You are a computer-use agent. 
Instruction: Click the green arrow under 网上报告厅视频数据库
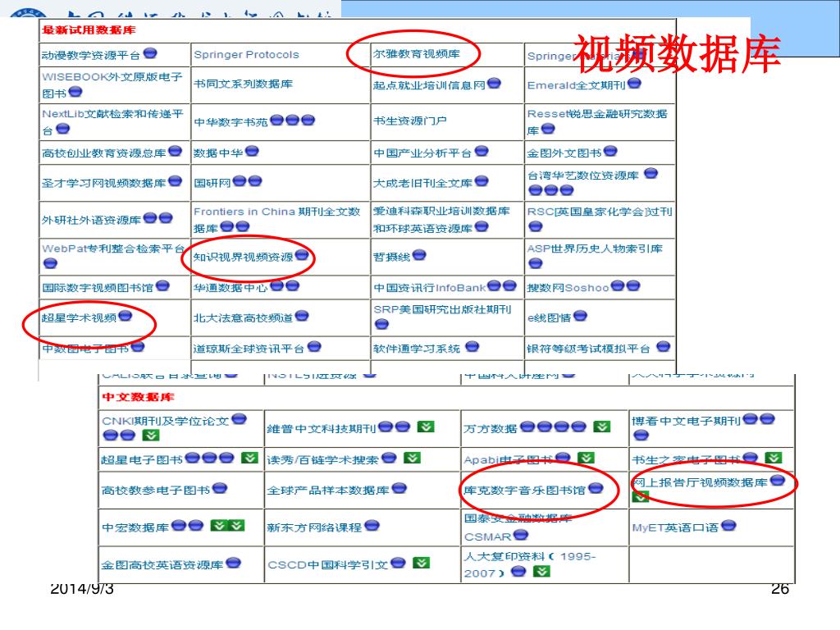pyautogui.click(x=640, y=496)
